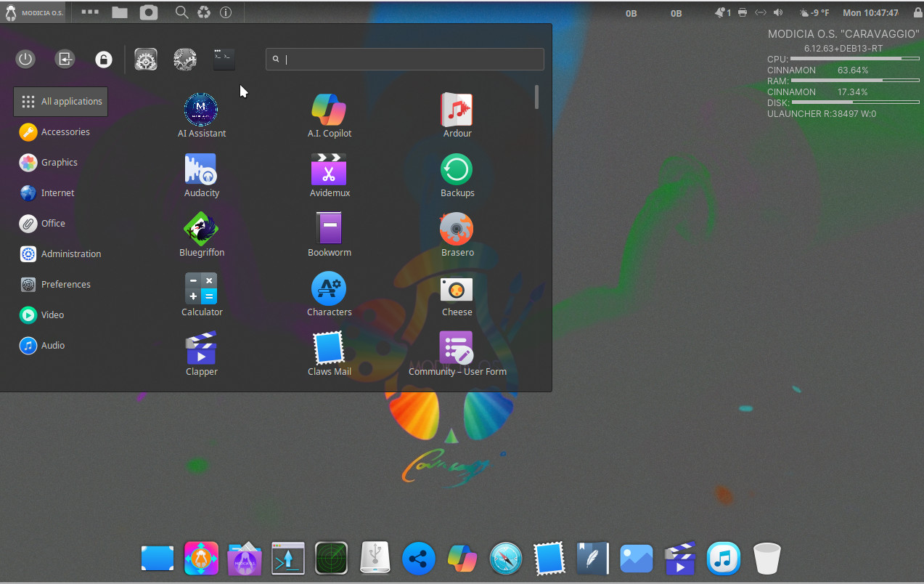This screenshot has height=584, width=924.
Task: Open the square gear settings shortcut in menu
Action: pyautogui.click(x=146, y=60)
